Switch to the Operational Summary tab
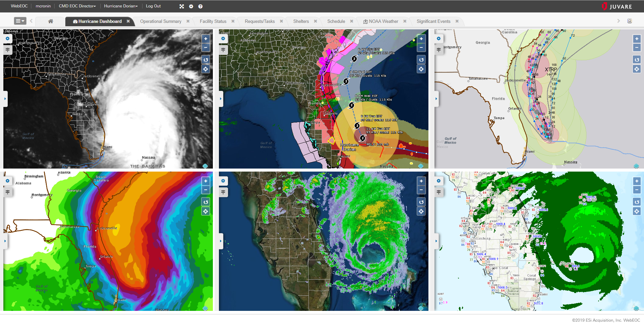 pos(160,21)
